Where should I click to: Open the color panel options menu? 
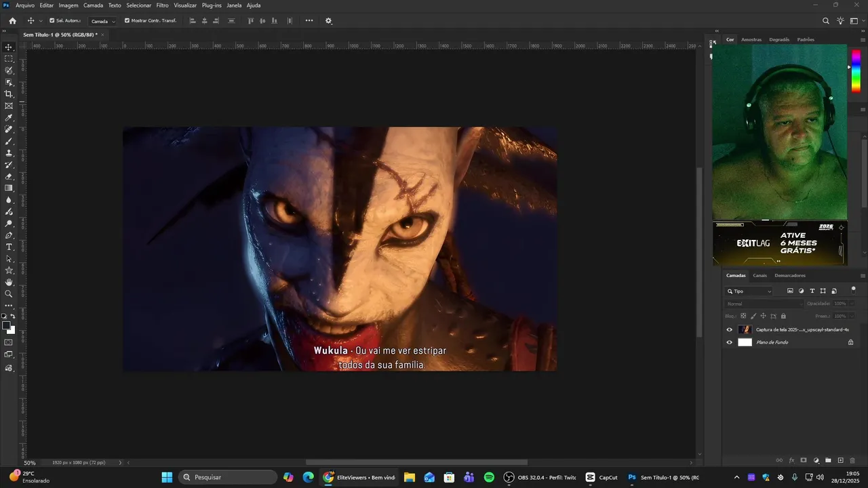[863, 40]
